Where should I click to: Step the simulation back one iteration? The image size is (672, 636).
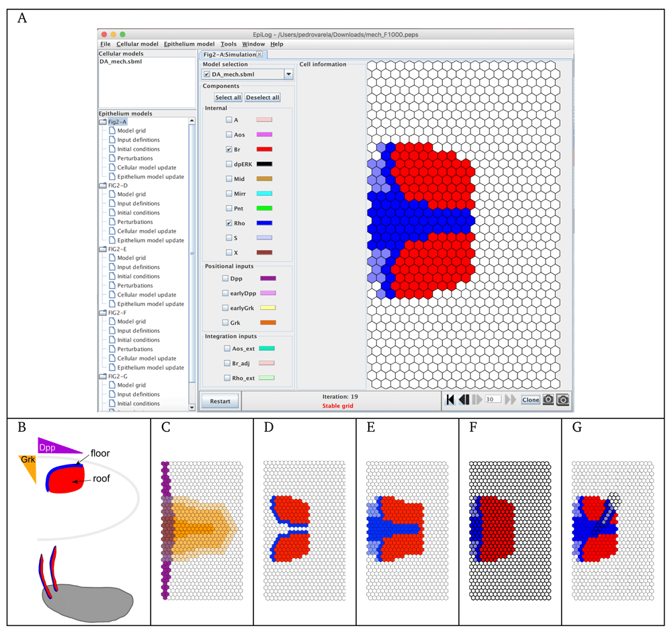(x=464, y=399)
